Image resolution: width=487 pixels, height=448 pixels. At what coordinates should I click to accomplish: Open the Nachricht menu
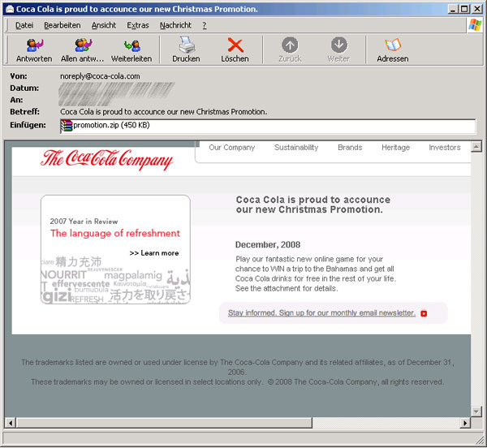pyautogui.click(x=175, y=25)
